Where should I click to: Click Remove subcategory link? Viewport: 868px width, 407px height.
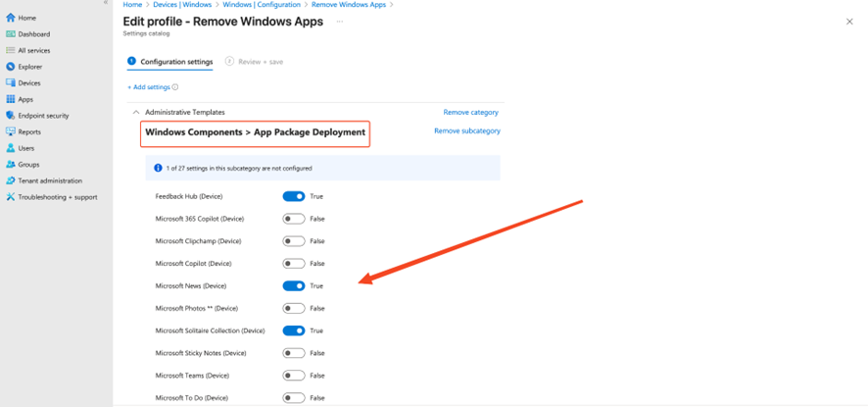pos(466,131)
